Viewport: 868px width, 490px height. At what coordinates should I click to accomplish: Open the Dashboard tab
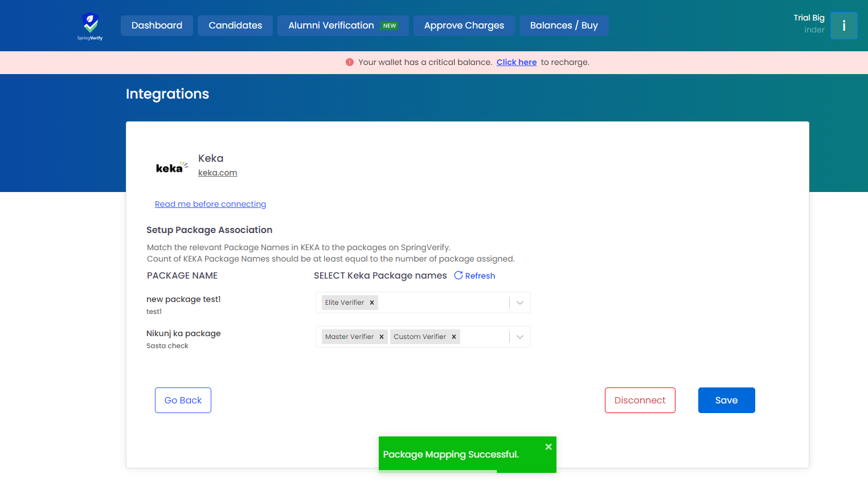[157, 26]
